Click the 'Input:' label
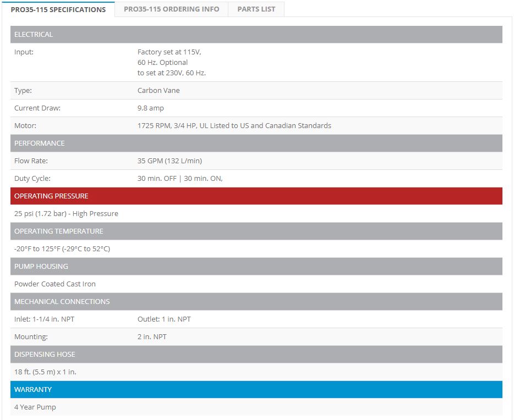The image size is (514, 420). [x=24, y=52]
